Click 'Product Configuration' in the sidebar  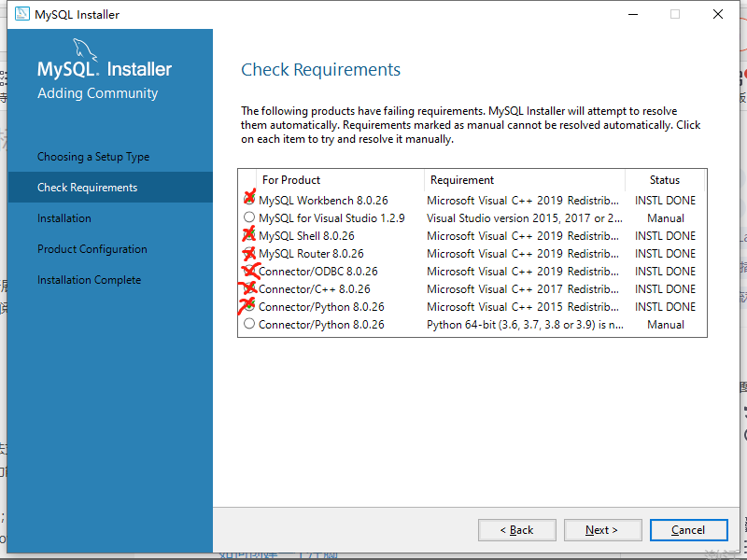92,248
